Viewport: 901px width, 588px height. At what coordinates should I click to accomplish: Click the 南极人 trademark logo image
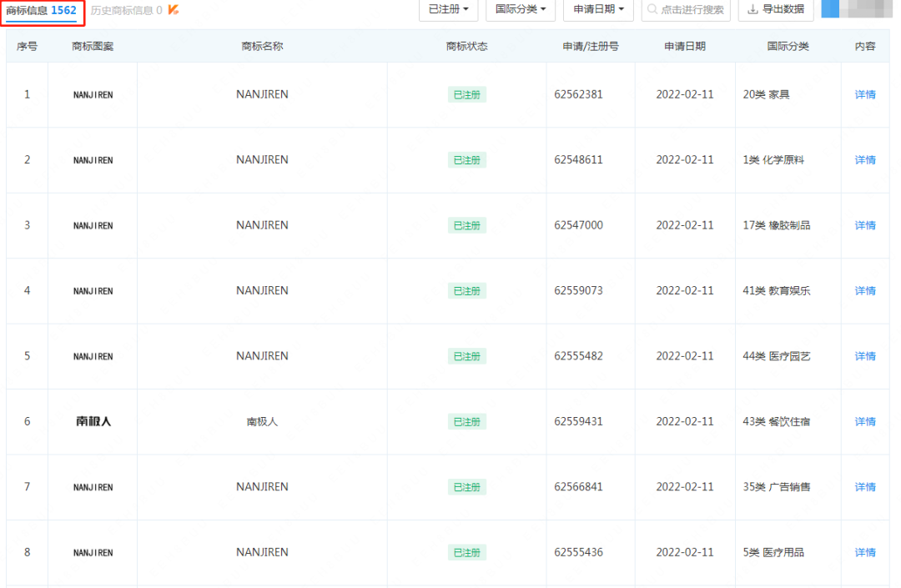point(93,421)
